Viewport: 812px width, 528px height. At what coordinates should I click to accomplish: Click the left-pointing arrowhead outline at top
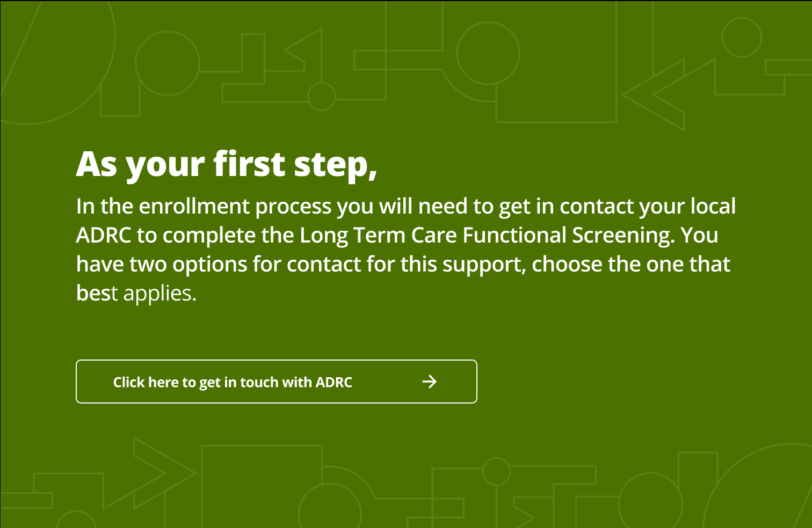coord(303,50)
